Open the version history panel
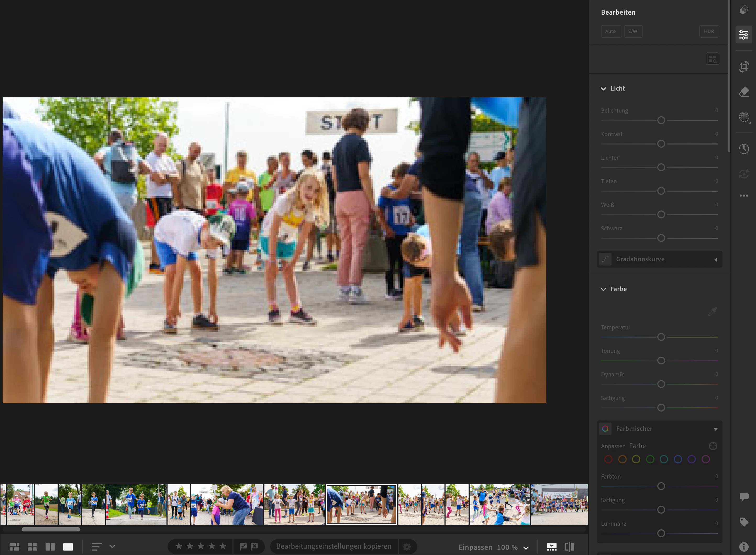756x555 pixels. point(744,149)
